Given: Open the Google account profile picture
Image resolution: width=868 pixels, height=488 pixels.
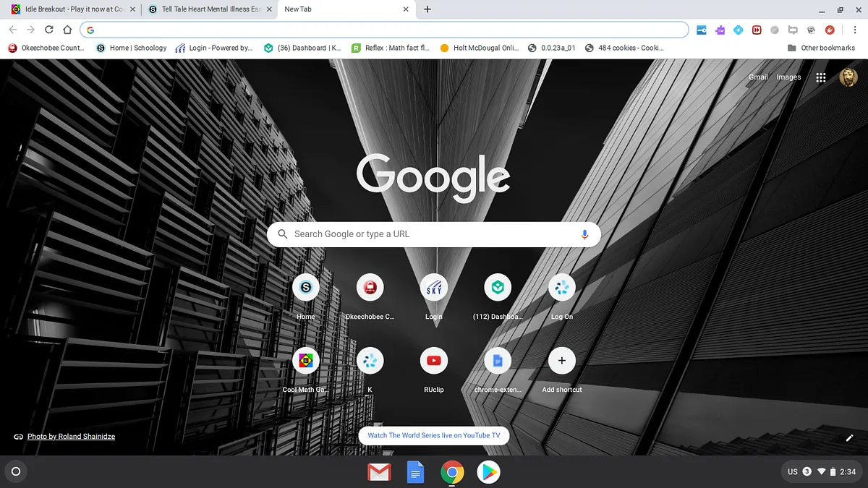Looking at the screenshot, I should point(848,77).
